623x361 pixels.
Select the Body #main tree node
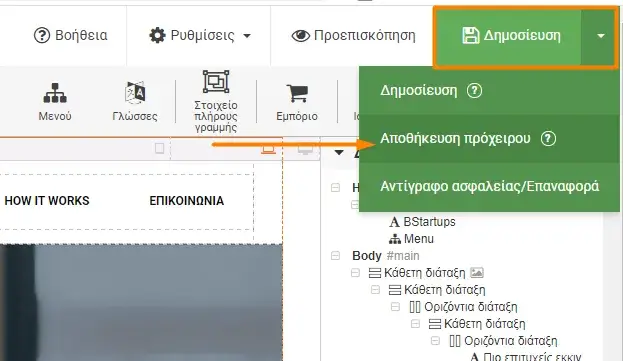[385, 256]
